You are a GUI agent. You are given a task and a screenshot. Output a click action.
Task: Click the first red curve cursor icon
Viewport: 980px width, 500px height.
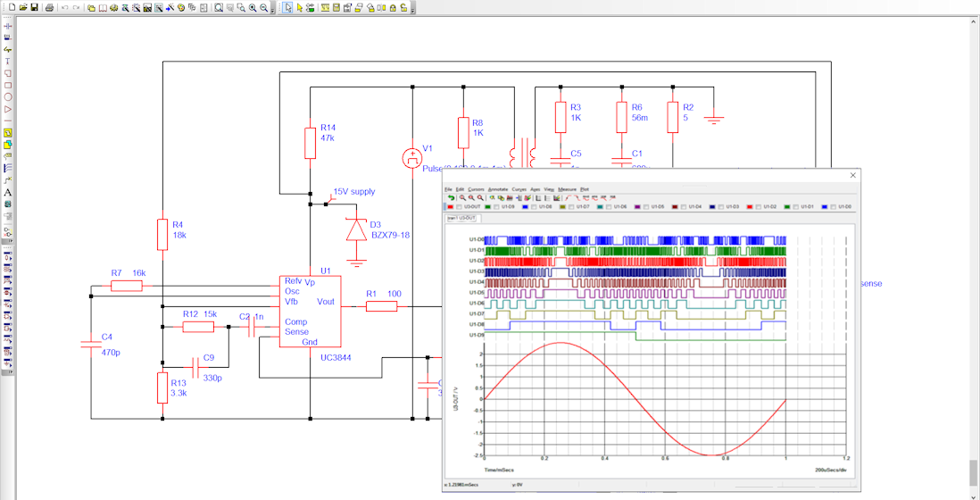click(569, 197)
